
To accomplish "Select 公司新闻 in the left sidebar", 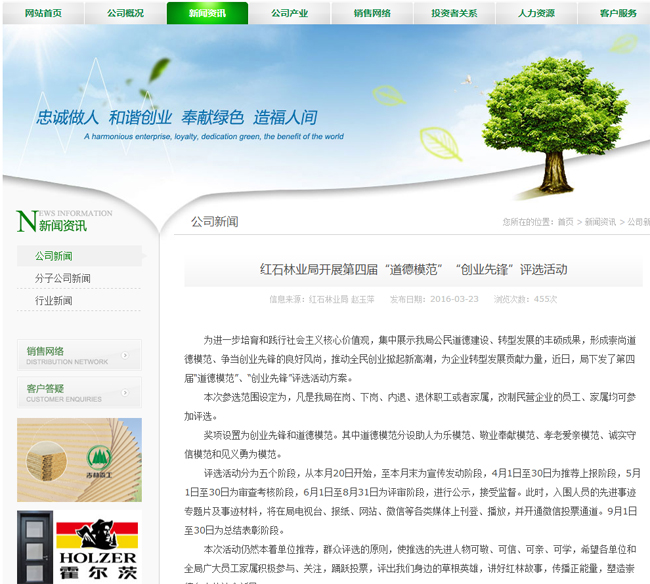I will (54, 256).
